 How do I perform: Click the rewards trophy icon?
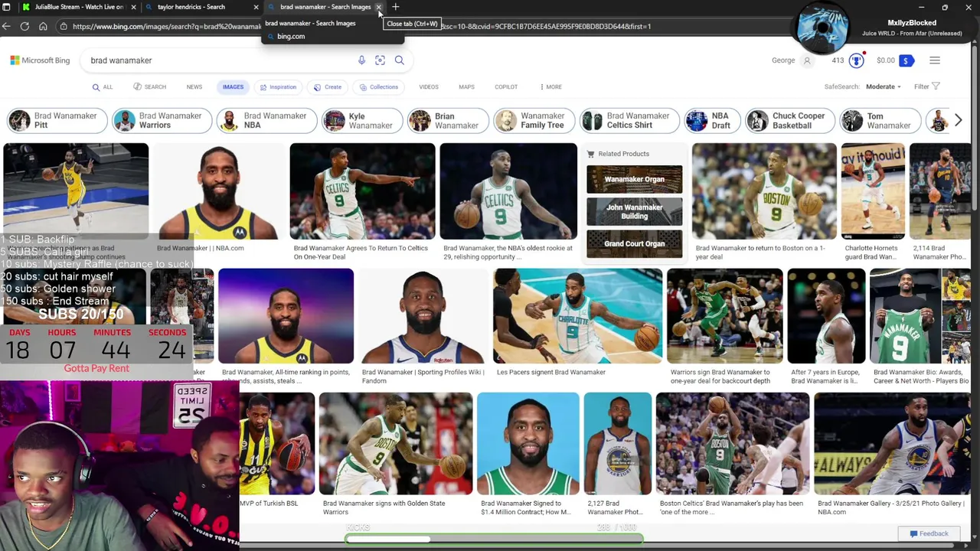856,60
